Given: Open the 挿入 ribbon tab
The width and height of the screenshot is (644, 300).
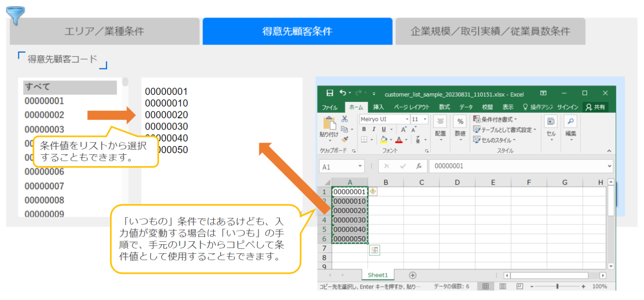Looking at the screenshot, I should click(379, 107).
